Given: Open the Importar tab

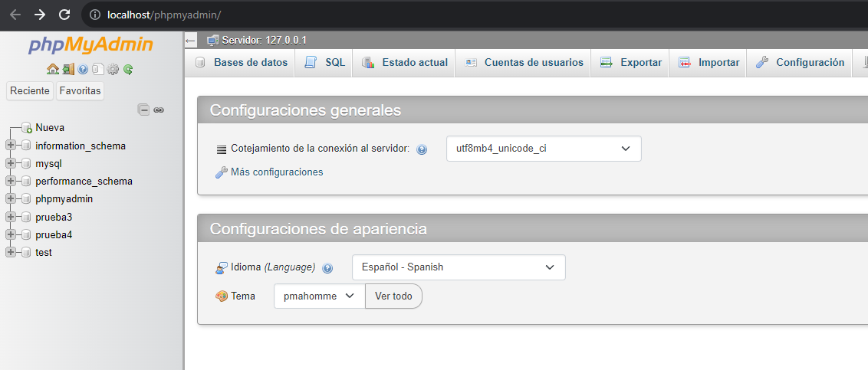Looking at the screenshot, I should (x=709, y=63).
